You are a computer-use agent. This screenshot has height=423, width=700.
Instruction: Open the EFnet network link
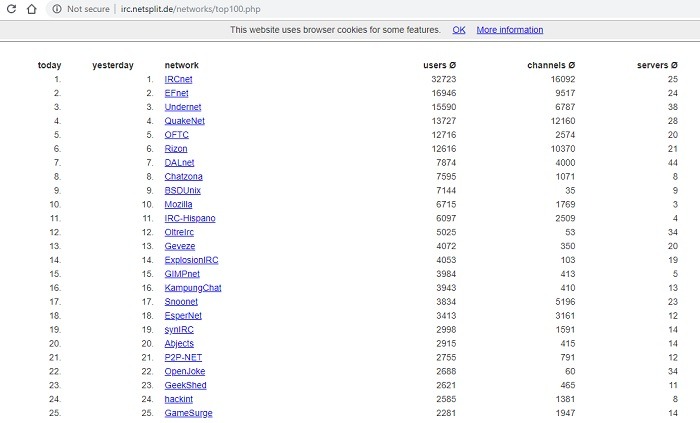pyautogui.click(x=176, y=93)
